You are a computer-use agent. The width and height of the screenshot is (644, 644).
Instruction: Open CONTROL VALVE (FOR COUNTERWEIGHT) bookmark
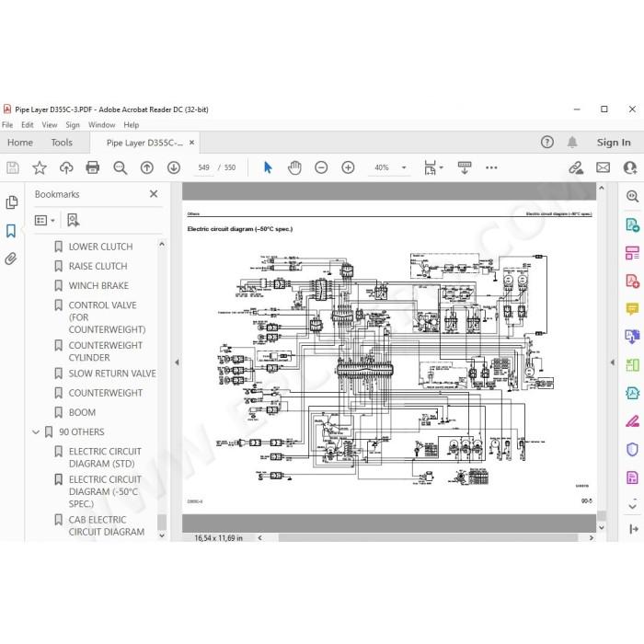click(107, 317)
